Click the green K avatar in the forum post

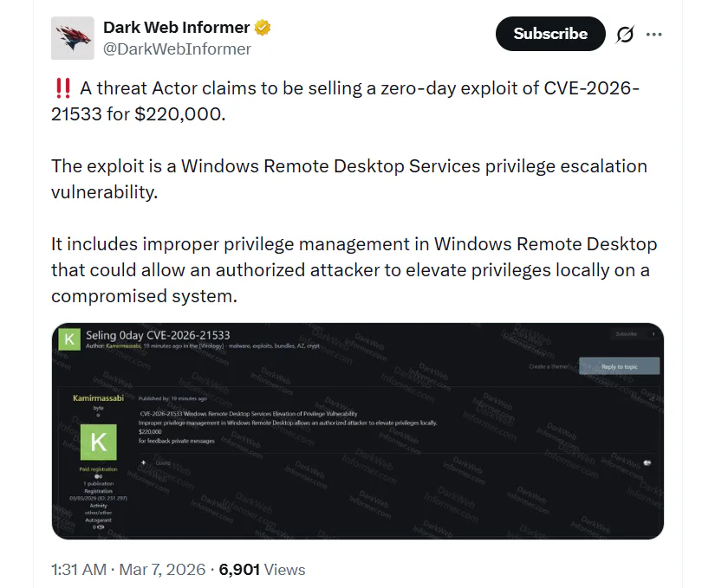pyautogui.click(x=97, y=441)
